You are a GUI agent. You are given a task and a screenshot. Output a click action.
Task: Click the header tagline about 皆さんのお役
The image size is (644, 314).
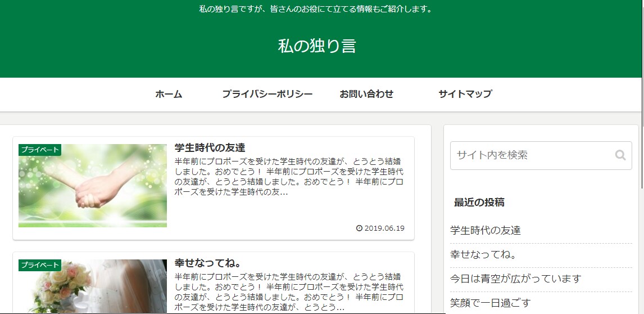click(316, 9)
